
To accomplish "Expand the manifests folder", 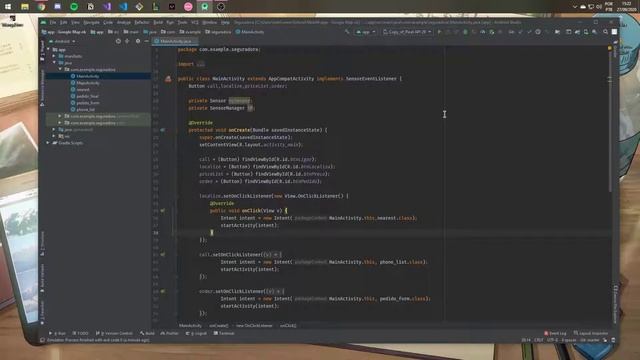I will [54, 56].
